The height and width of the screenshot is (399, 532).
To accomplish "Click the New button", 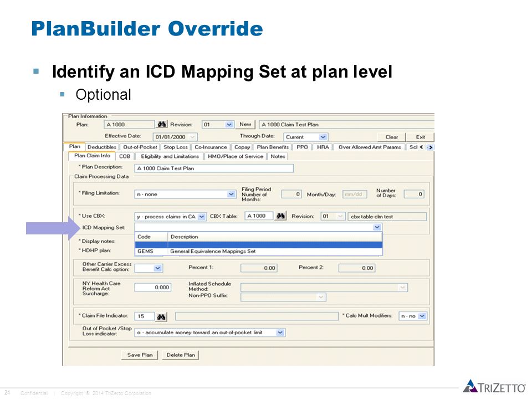I will 245,125.
